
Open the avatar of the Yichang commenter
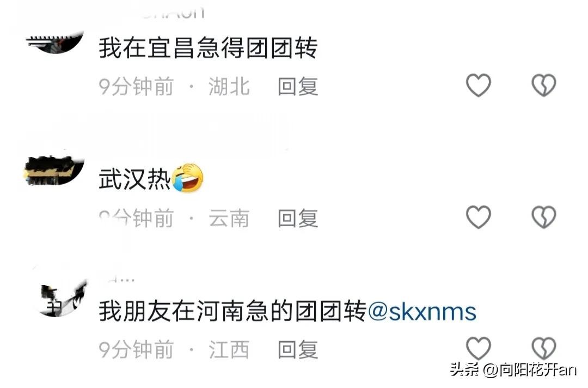55,43
